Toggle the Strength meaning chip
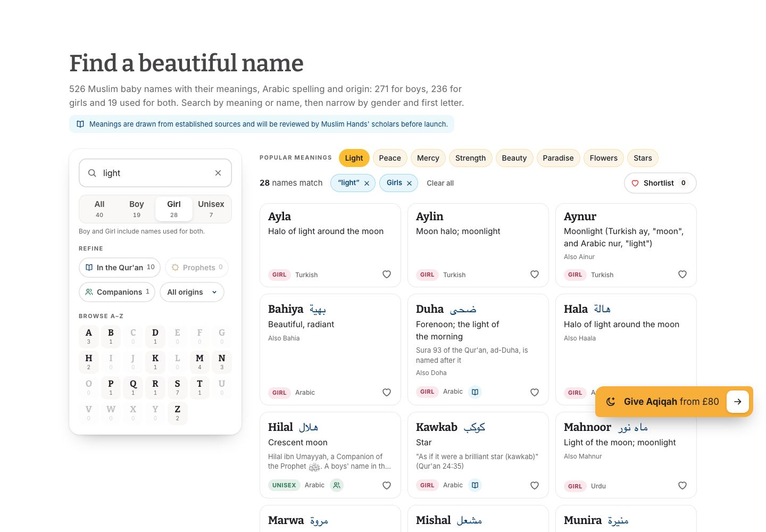Image resolution: width=766 pixels, height=532 pixels. click(x=470, y=158)
